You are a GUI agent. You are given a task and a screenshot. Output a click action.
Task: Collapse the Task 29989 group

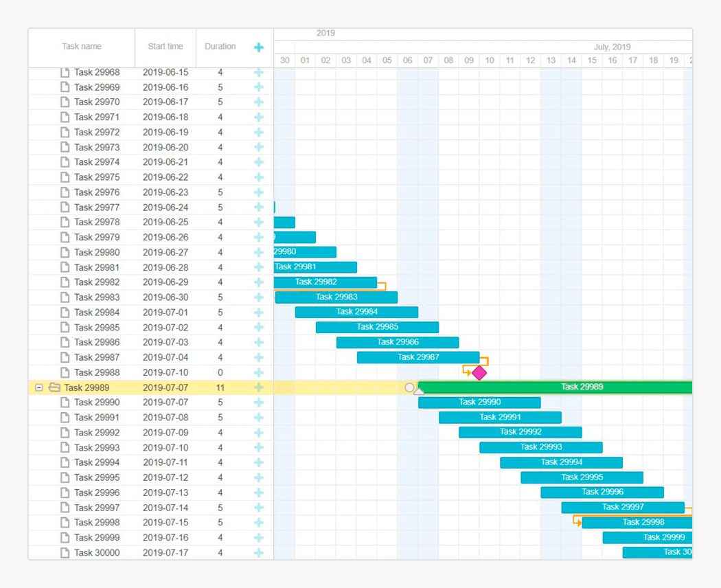(39, 387)
